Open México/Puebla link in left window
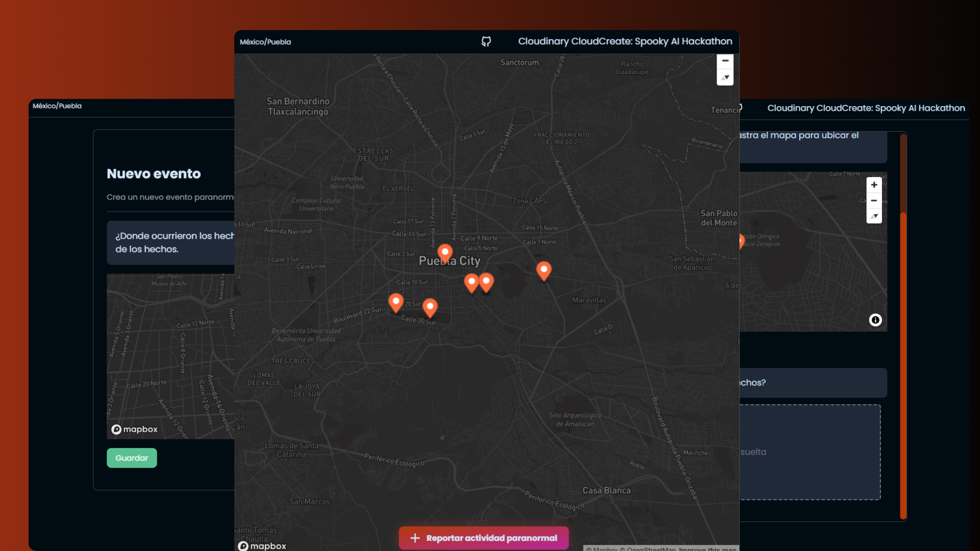The height and width of the screenshot is (551, 980). click(x=57, y=106)
